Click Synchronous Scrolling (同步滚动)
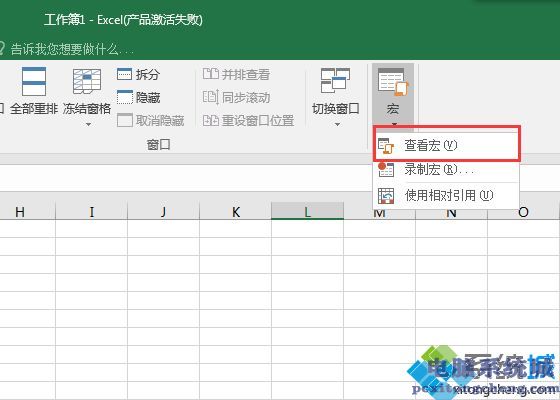The image size is (560, 400). 236,97
